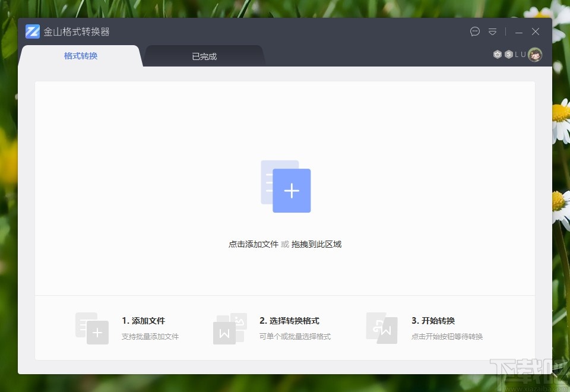This screenshot has width=570, height=392.
Task: Select the 格式转换 tab
Action: coord(81,56)
